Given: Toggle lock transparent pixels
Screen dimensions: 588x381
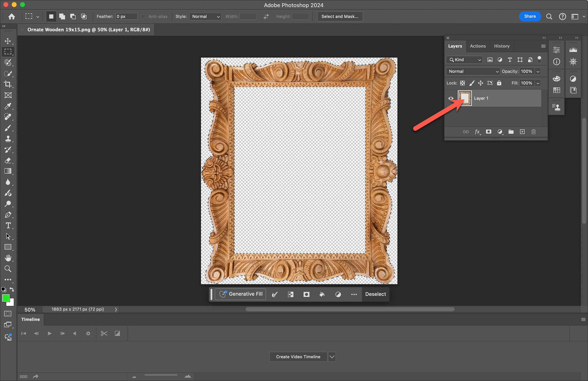Looking at the screenshot, I should point(462,83).
